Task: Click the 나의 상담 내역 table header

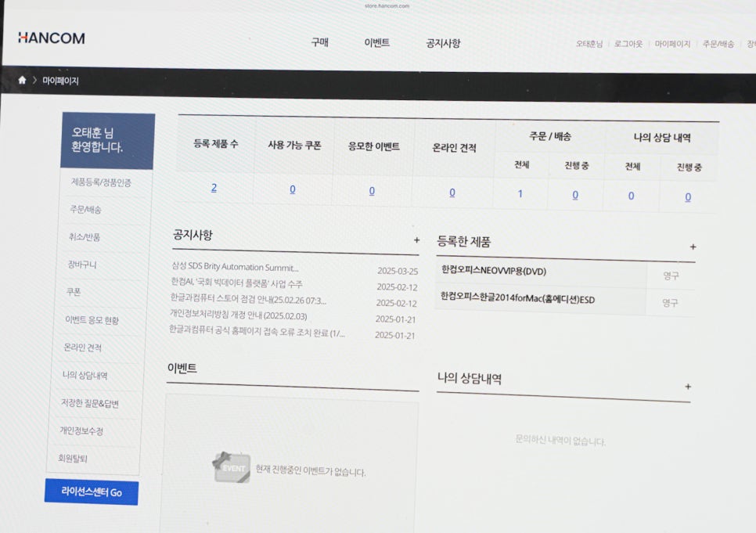Action: 662,138
